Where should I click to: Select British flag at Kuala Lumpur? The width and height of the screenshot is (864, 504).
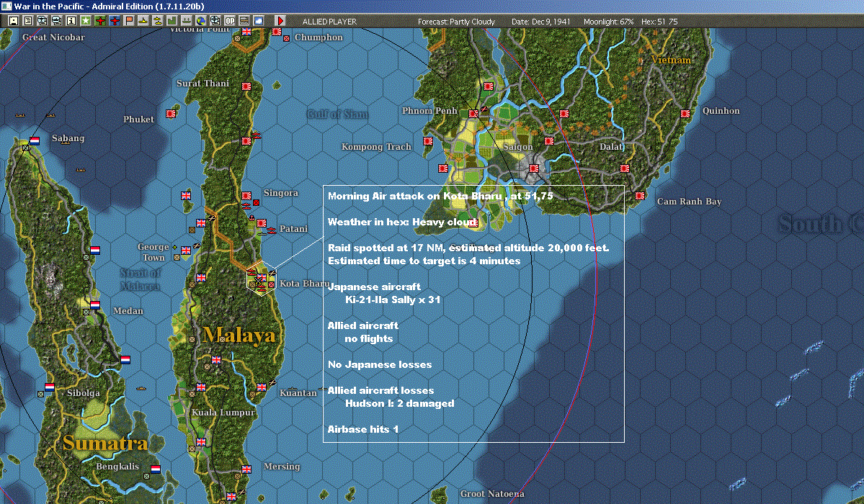click(201, 387)
